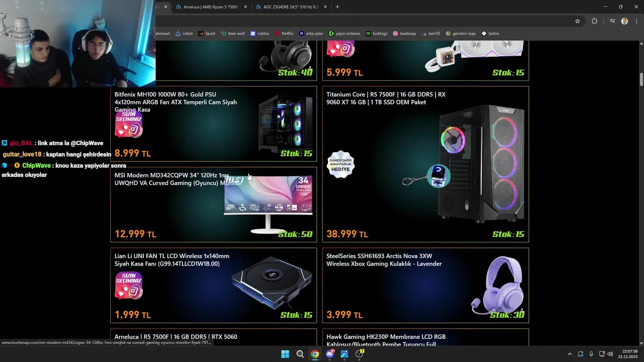
Task: Click the Stok:50 label on the MSI monitor card
Action: pyautogui.click(x=295, y=234)
